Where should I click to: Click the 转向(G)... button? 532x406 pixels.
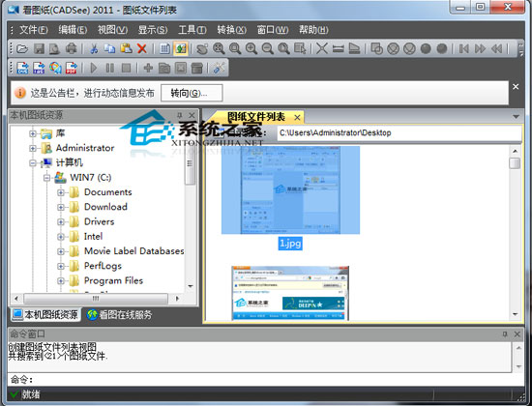point(192,93)
